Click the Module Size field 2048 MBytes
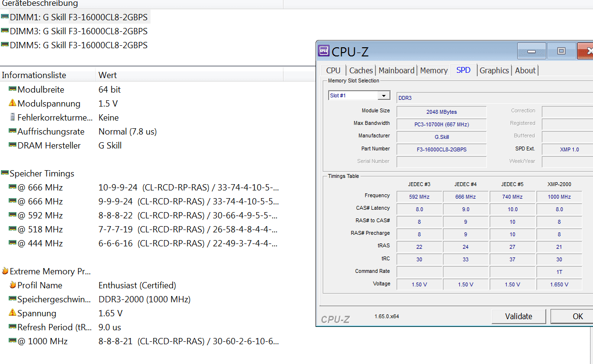The width and height of the screenshot is (593, 364). 441,112
